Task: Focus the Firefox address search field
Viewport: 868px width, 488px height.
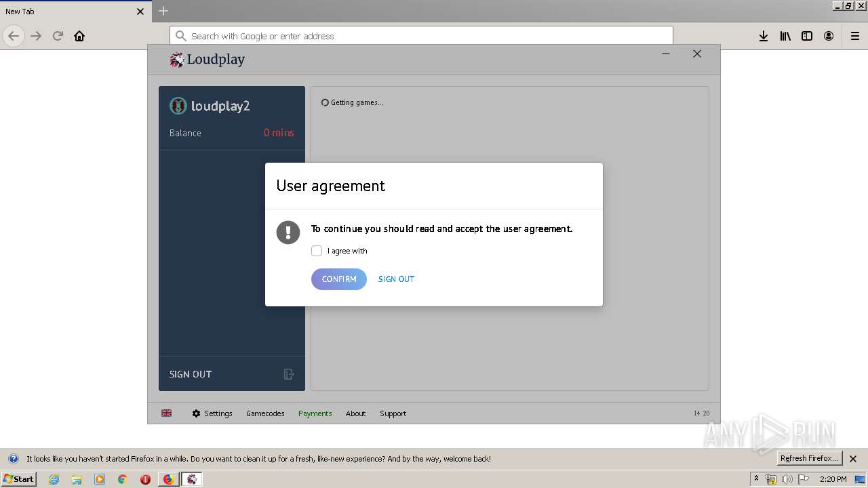Action: coord(421,36)
